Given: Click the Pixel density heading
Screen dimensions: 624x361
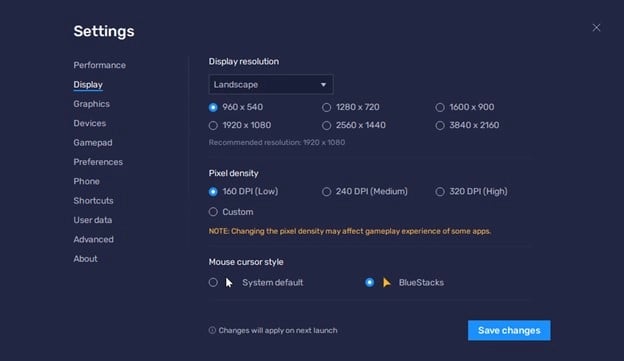Looking at the screenshot, I should coord(234,174).
